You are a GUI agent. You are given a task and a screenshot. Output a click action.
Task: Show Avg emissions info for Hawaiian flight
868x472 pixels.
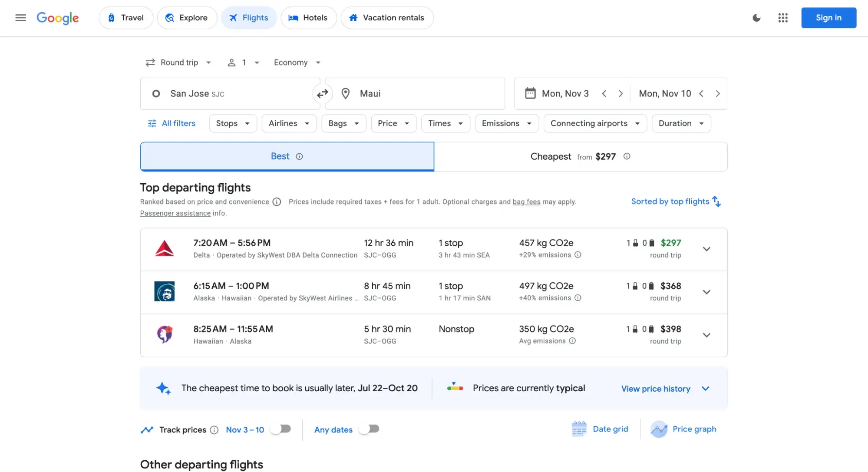click(572, 341)
